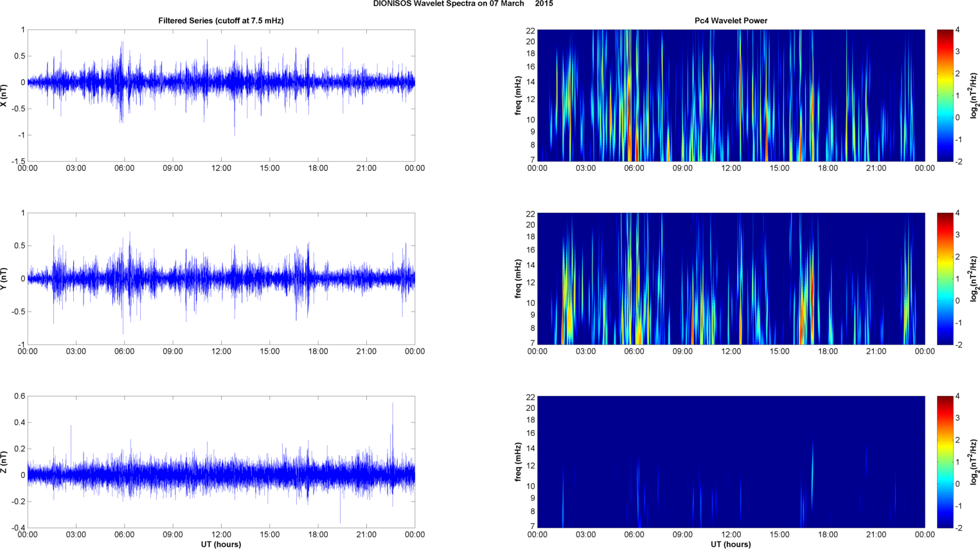Select the Y (nT) axis label
The height and width of the screenshot is (549, 980).
click(x=4, y=278)
